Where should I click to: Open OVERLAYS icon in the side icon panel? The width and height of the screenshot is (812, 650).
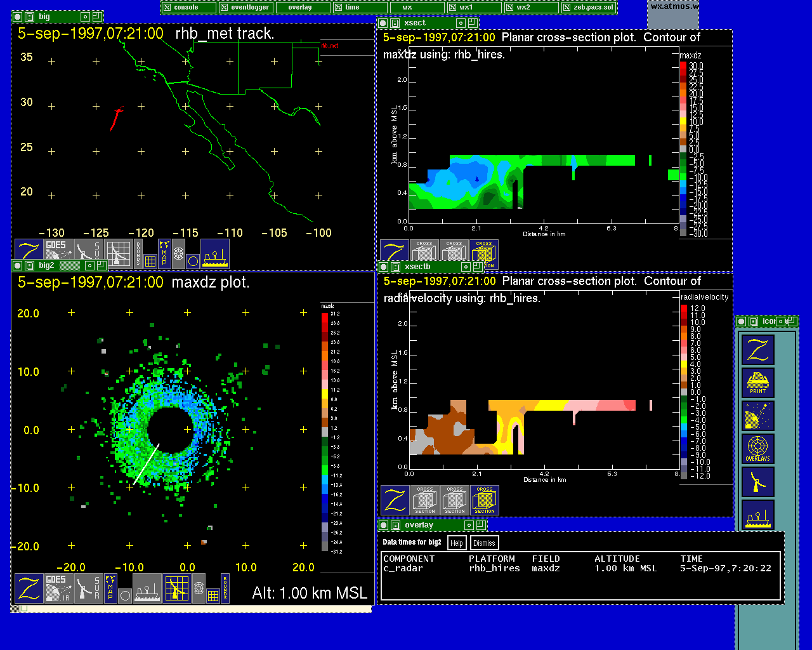click(x=757, y=449)
